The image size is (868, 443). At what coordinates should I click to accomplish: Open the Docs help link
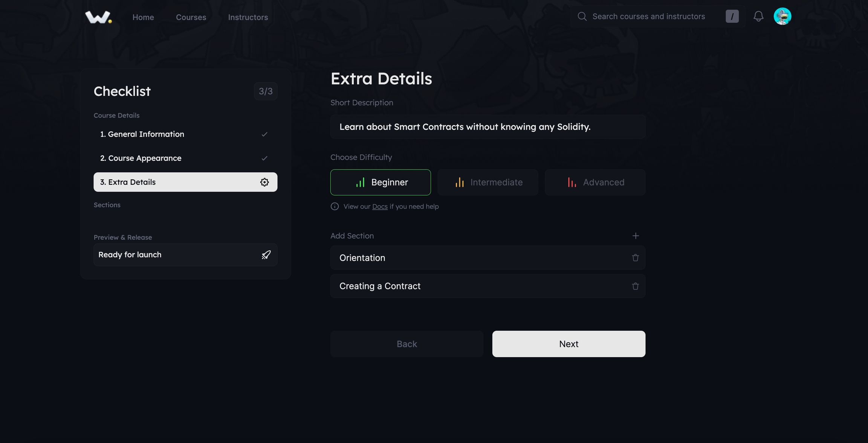click(380, 207)
